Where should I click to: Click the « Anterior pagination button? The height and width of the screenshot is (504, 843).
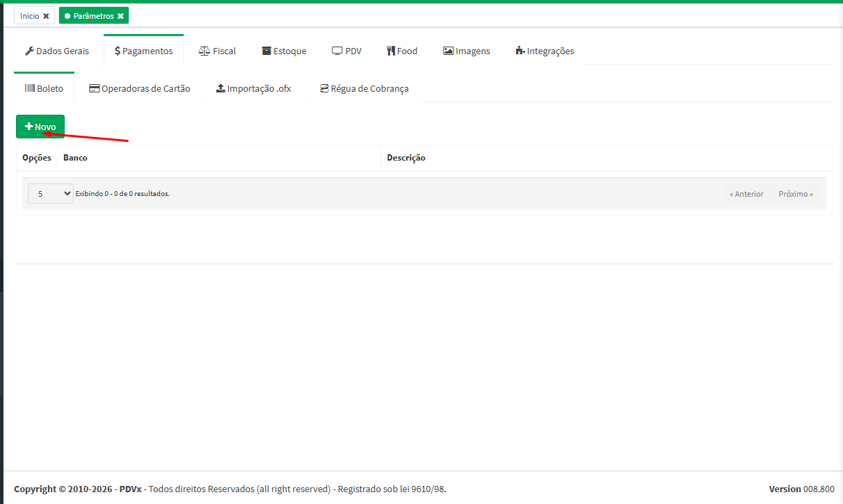point(746,194)
